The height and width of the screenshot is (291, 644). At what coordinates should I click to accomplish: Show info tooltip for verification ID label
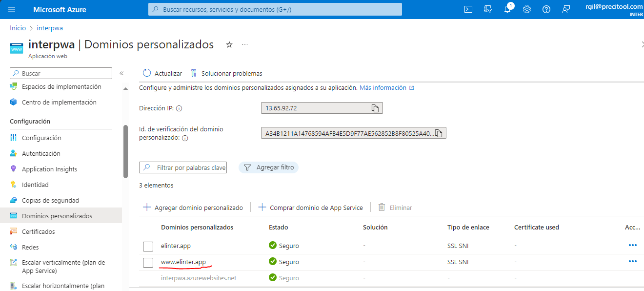click(x=185, y=138)
